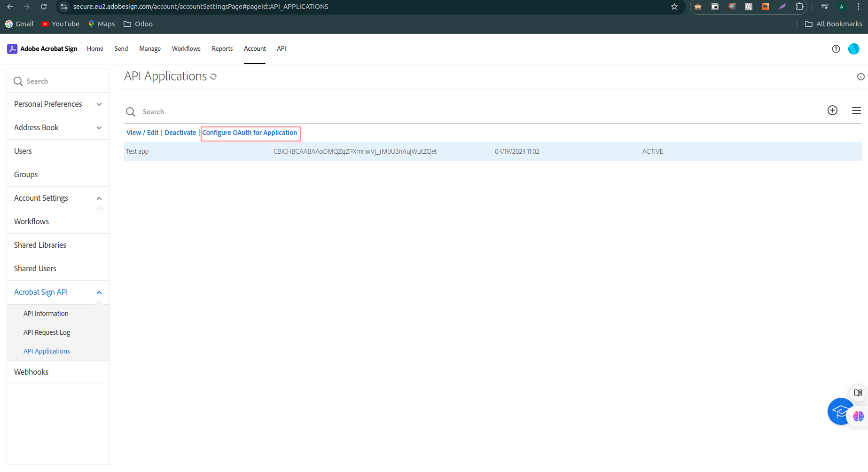Open the help question mark icon
868x472 pixels.
836,49
